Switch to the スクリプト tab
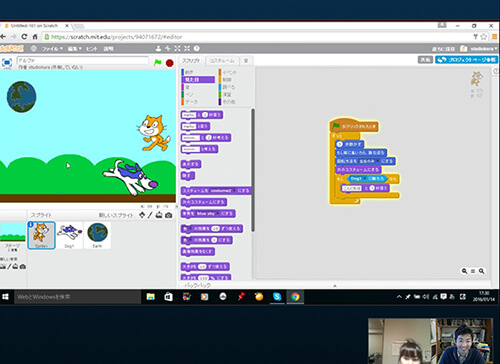Viewport: 500px width, 364px height. pos(191,61)
